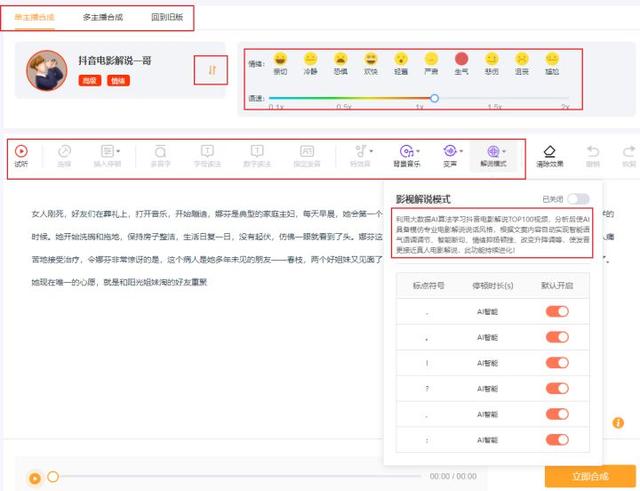The width and height of the screenshot is (640, 491).
Task: Click the speech speed slider handle
Action: (x=434, y=98)
